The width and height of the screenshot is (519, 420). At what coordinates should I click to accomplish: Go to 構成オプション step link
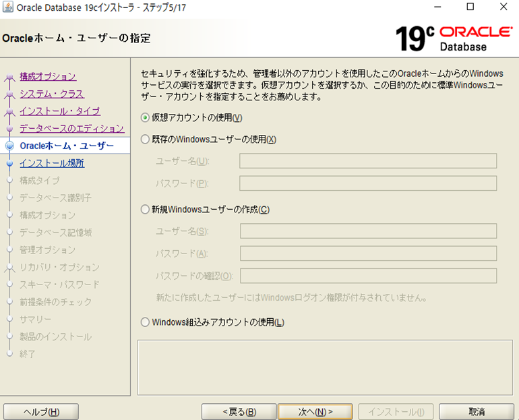pos(48,77)
